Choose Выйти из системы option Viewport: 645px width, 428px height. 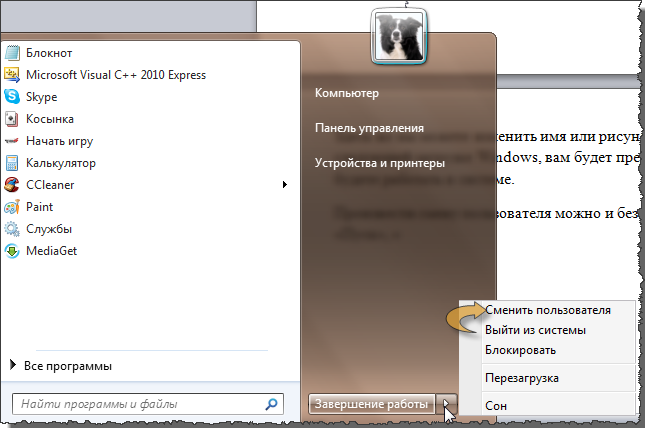pos(535,330)
